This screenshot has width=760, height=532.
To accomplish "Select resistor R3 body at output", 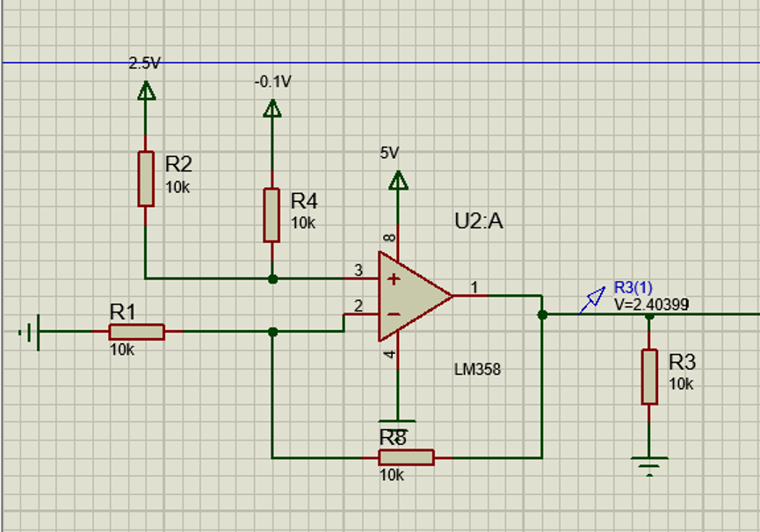I will [x=649, y=377].
